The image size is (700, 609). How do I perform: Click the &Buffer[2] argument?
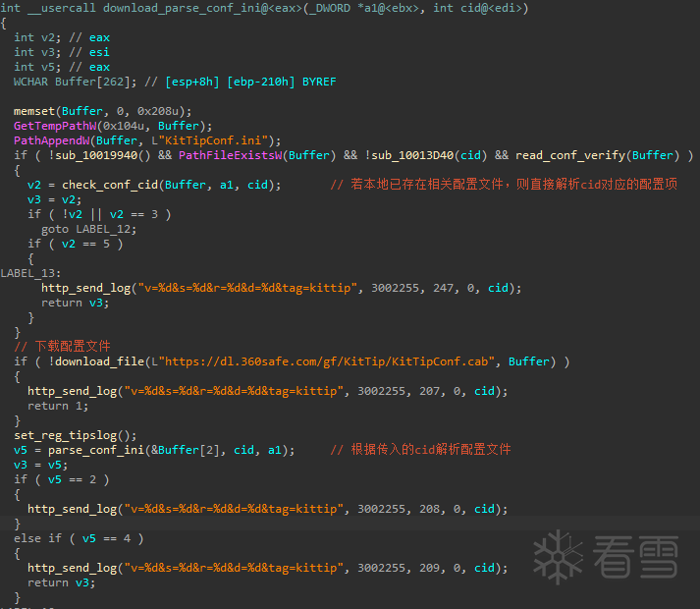pyautogui.click(x=186, y=451)
